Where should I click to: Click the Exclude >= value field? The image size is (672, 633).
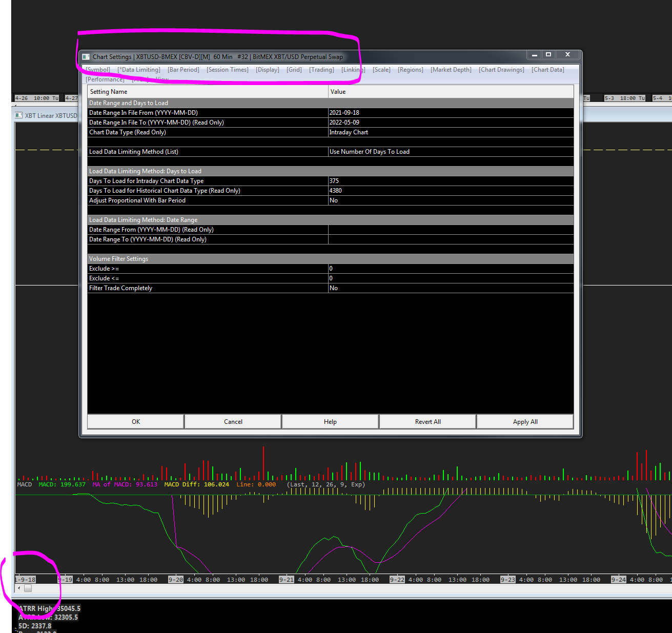point(451,269)
